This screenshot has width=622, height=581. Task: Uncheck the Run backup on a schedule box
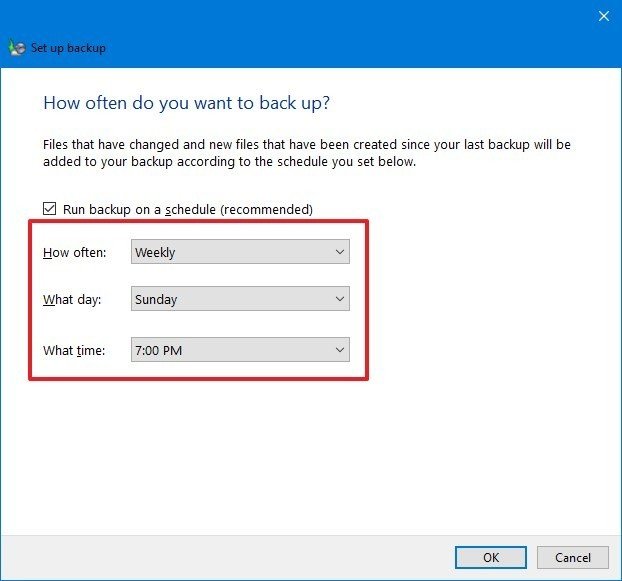(50, 209)
